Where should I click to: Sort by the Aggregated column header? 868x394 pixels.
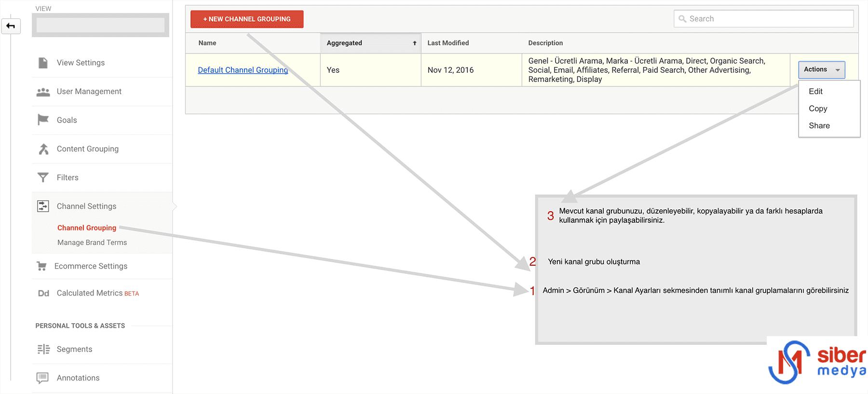pos(370,43)
